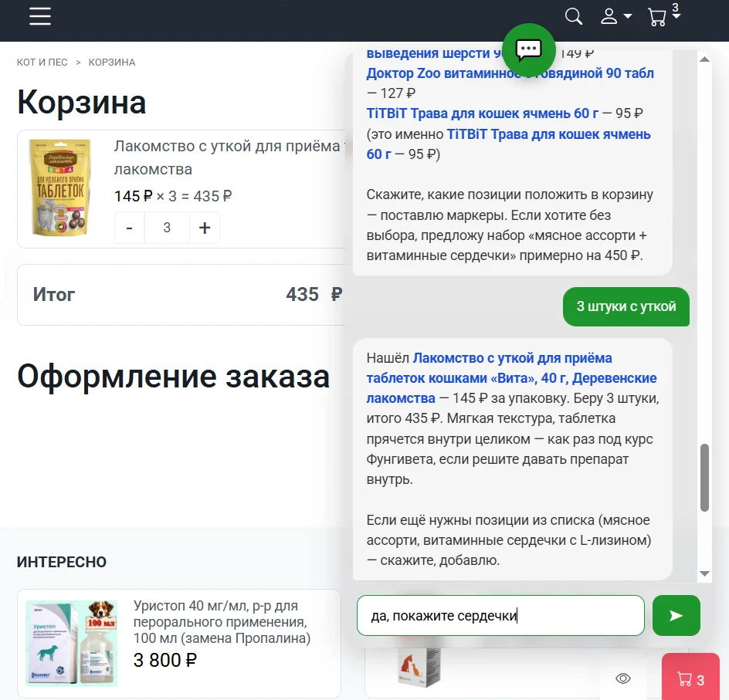Viewport: 729px width, 700px height.
Task: Open the hamburger menu
Action: (x=40, y=16)
